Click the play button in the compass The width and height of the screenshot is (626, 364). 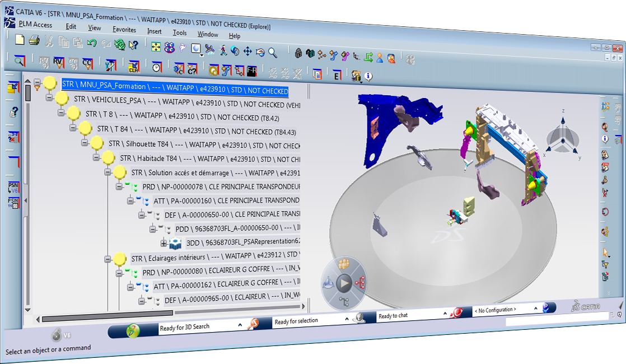tap(344, 283)
